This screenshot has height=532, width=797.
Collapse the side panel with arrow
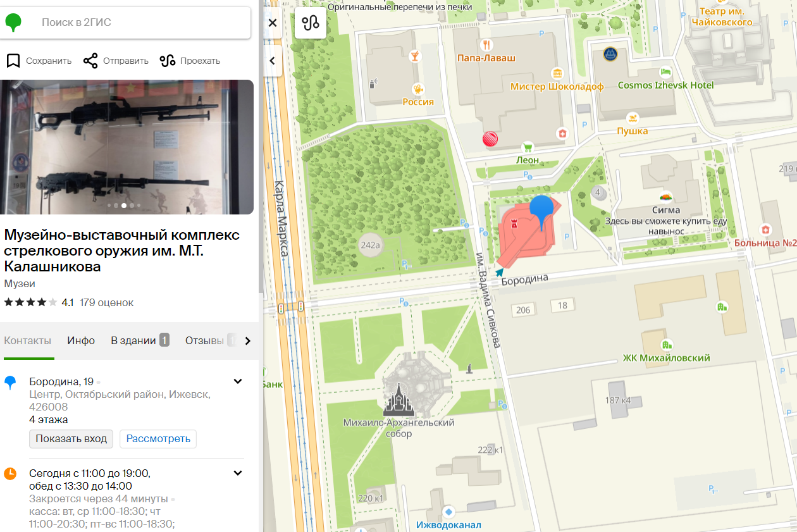click(x=273, y=61)
